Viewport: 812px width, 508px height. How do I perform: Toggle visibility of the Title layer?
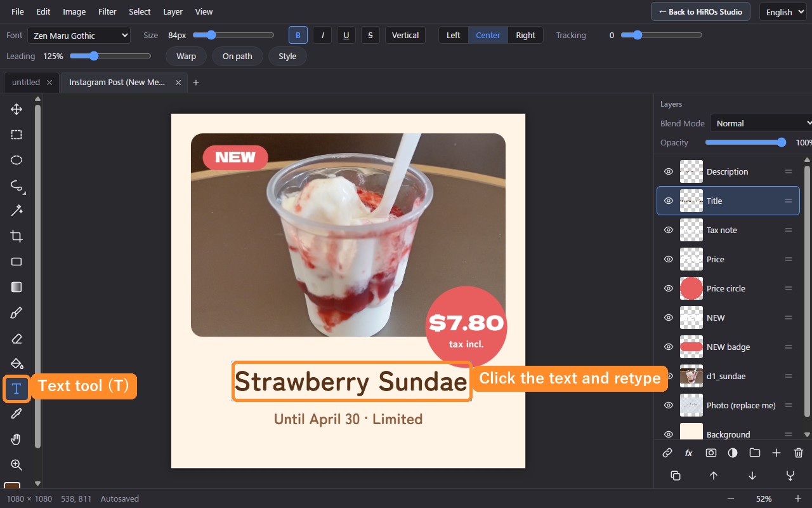click(668, 201)
